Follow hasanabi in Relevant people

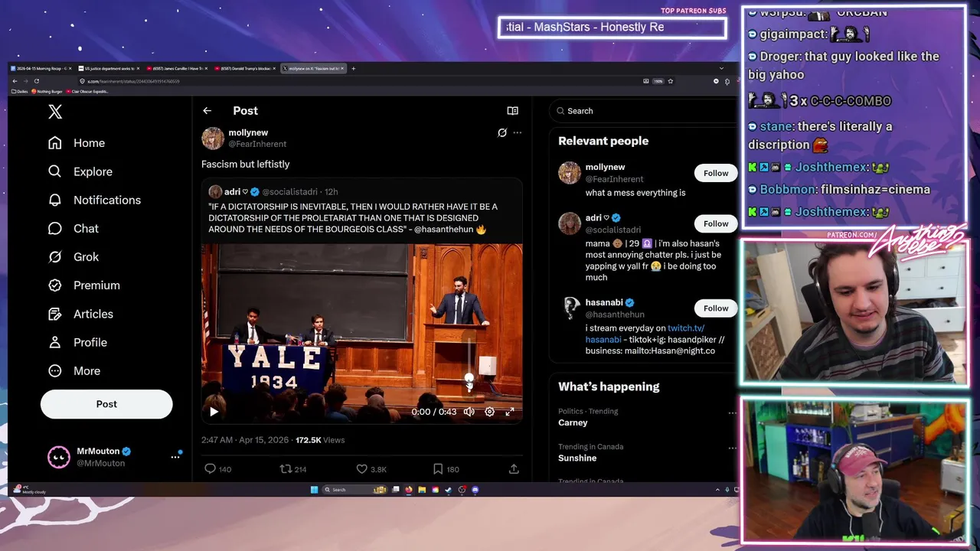click(x=716, y=308)
